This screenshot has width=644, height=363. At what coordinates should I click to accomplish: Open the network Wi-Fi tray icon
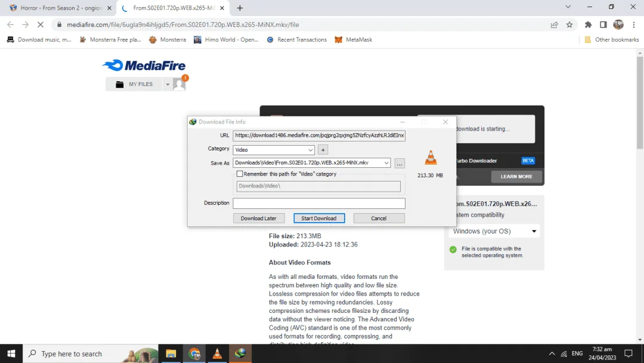(x=564, y=353)
